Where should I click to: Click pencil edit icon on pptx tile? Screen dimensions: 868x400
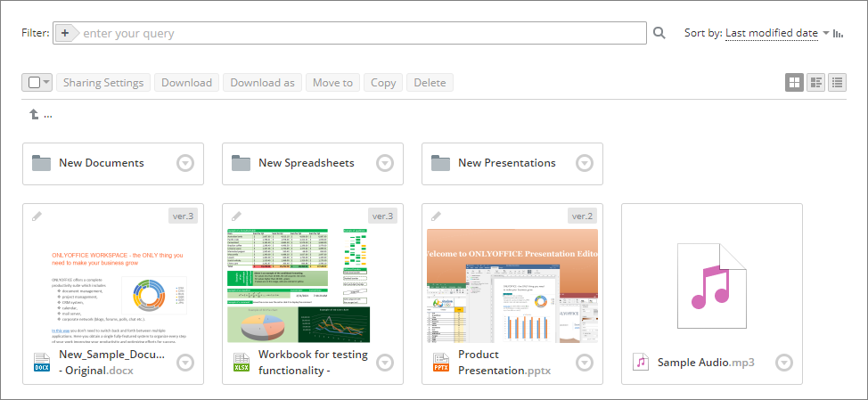pyautogui.click(x=436, y=216)
